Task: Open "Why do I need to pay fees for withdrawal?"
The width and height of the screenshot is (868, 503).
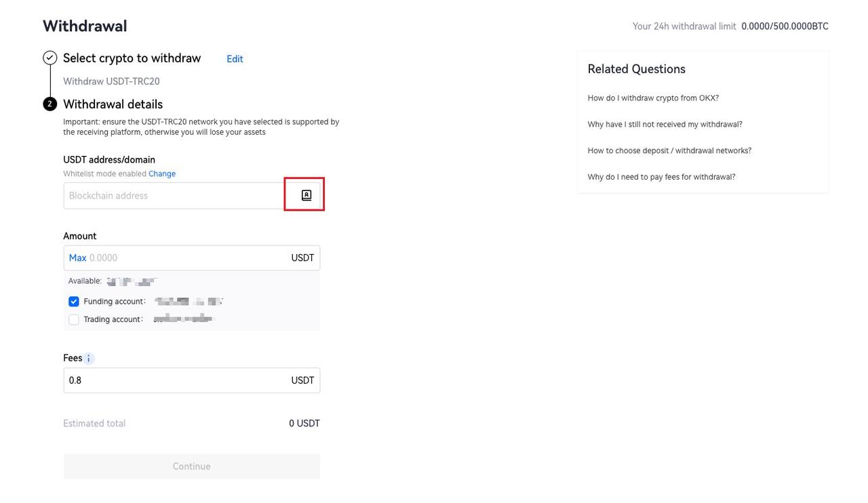Action: click(660, 176)
